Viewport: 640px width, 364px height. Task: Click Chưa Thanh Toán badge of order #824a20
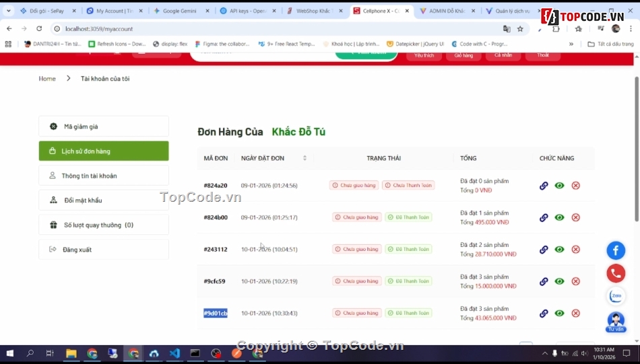coord(408,185)
